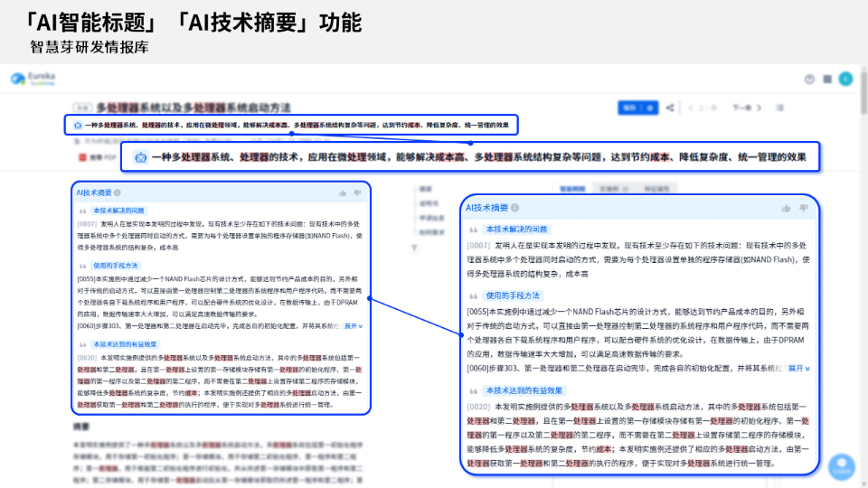The height and width of the screenshot is (488, 868).
Task: Select the 本技术达到的有益效果 tag in the enlarged panel
Action: [524, 390]
